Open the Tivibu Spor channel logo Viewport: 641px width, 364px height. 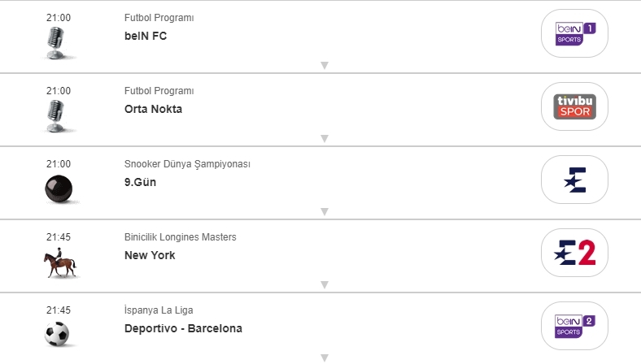tap(574, 106)
